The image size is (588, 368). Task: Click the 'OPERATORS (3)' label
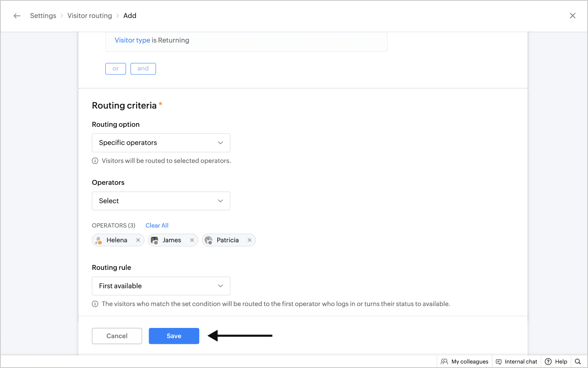pyautogui.click(x=114, y=225)
